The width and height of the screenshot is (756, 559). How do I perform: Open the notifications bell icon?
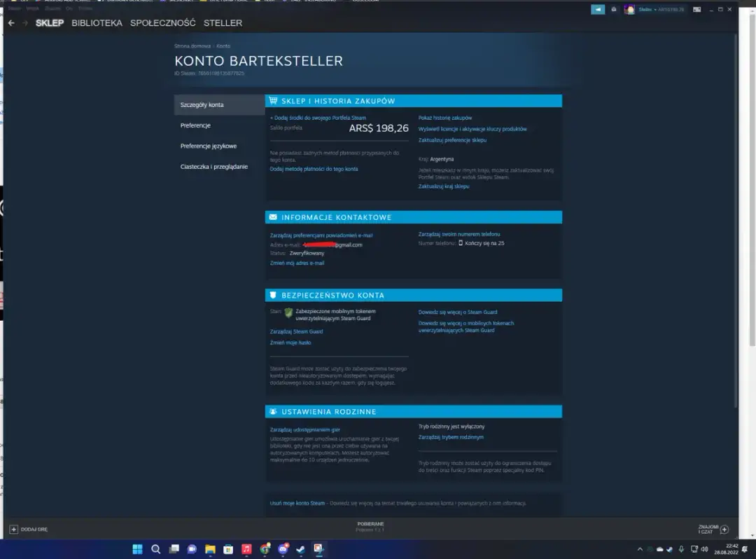click(x=612, y=9)
